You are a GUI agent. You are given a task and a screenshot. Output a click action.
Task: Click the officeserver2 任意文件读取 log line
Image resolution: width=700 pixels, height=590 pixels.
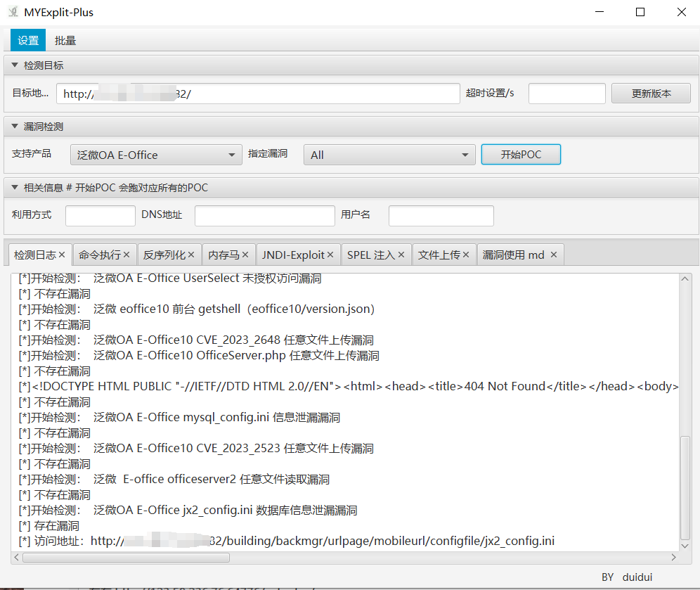(x=174, y=479)
